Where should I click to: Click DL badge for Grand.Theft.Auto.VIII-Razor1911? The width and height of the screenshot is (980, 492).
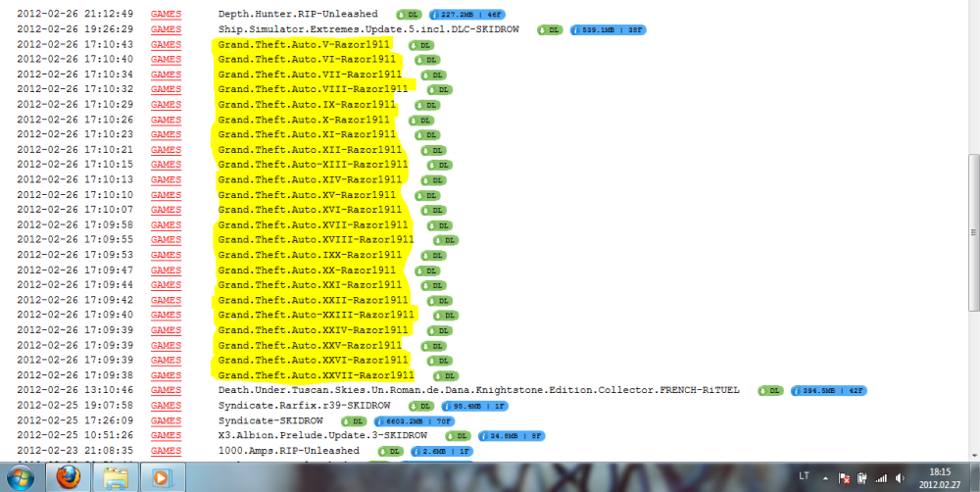click(x=440, y=90)
